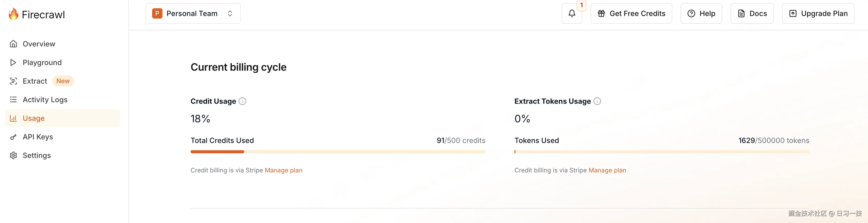
Task: Click the Total Credits Used progress bar
Action: point(338,152)
